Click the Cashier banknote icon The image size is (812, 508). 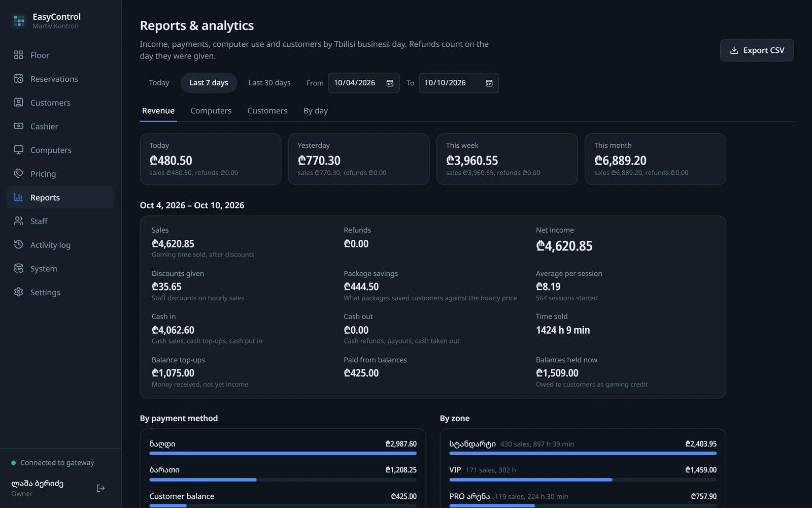point(19,126)
